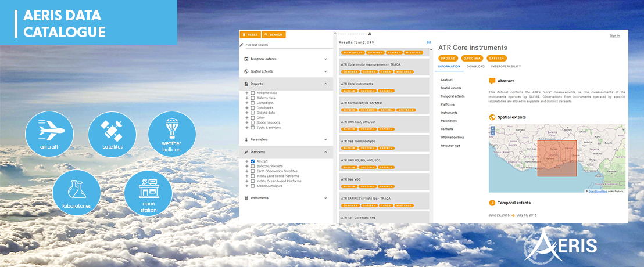Jump to Resource type in side navigation
The width and height of the screenshot is (644, 267).
pos(450,145)
